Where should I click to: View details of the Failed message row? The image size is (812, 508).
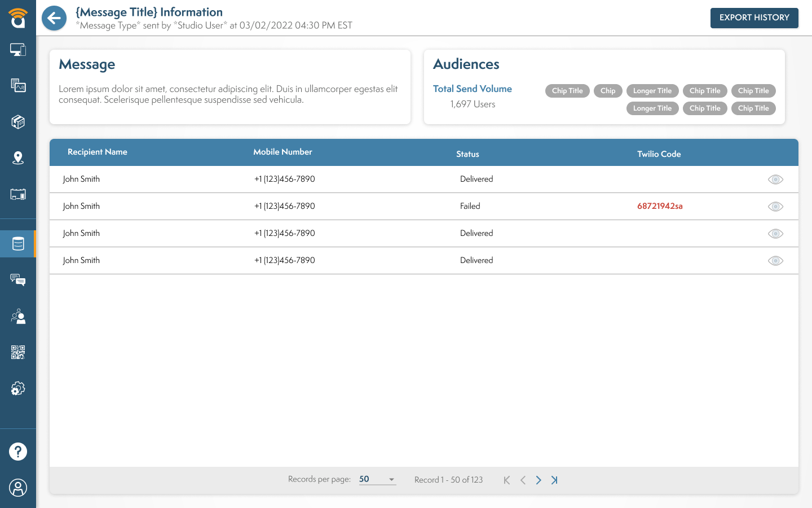click(776, 207)
